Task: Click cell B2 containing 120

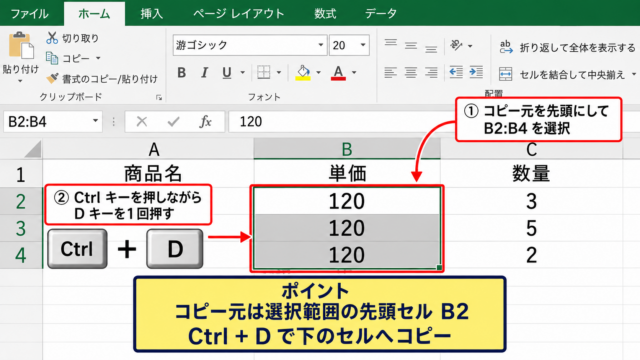Action: [347, 201]
